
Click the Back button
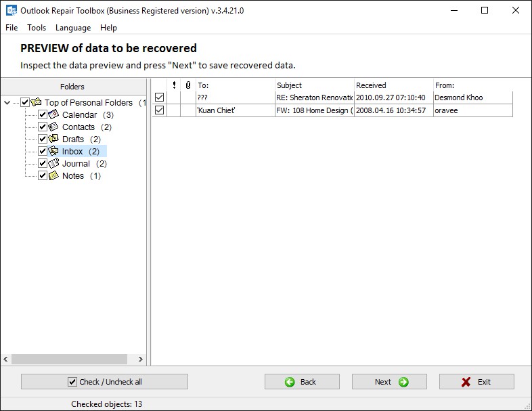pyautogui.click(x=301, y=382)
